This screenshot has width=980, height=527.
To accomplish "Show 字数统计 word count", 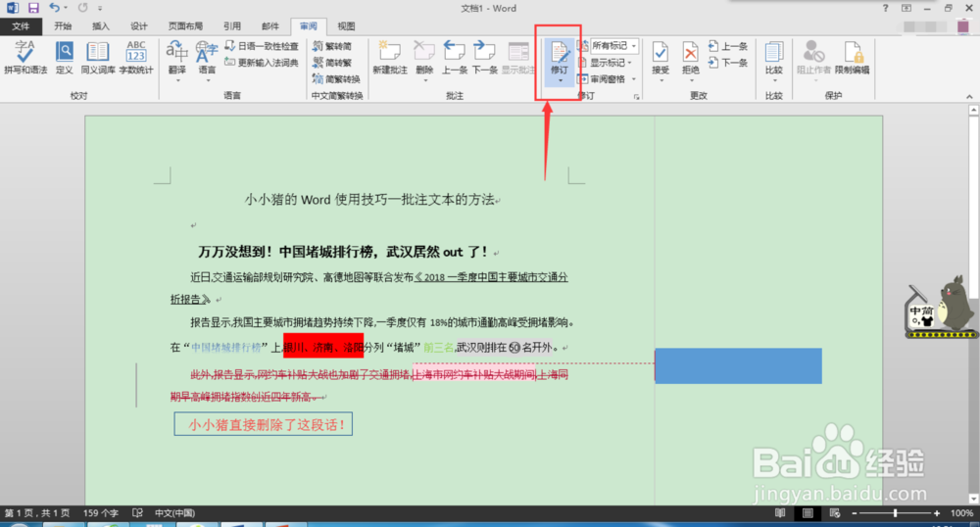I will point(136,58).
